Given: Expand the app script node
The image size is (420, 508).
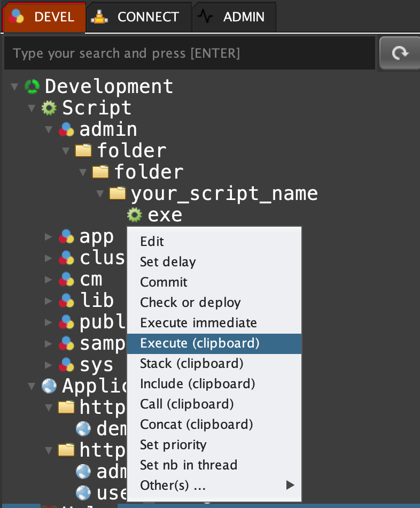Looking at the screenshot, I should tap(49, 236).
